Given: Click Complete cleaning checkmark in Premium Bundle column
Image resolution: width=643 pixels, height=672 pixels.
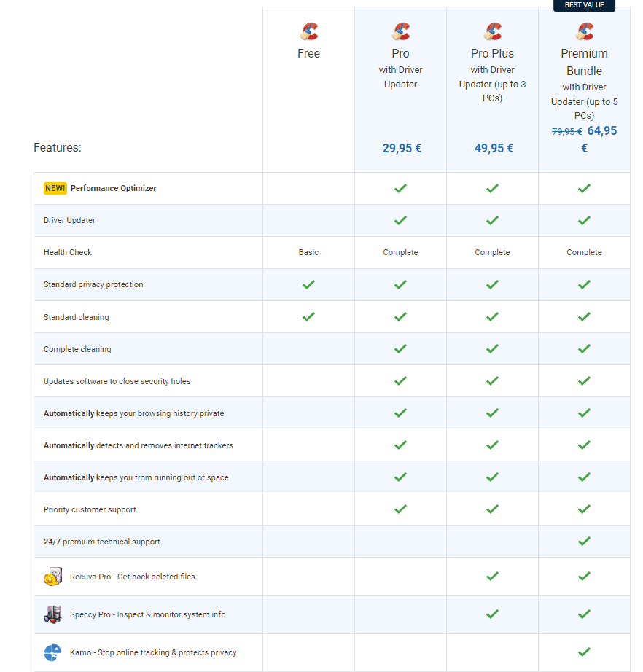Looking at the screenshot, I should pyautogui.click(x=584, y=349).
